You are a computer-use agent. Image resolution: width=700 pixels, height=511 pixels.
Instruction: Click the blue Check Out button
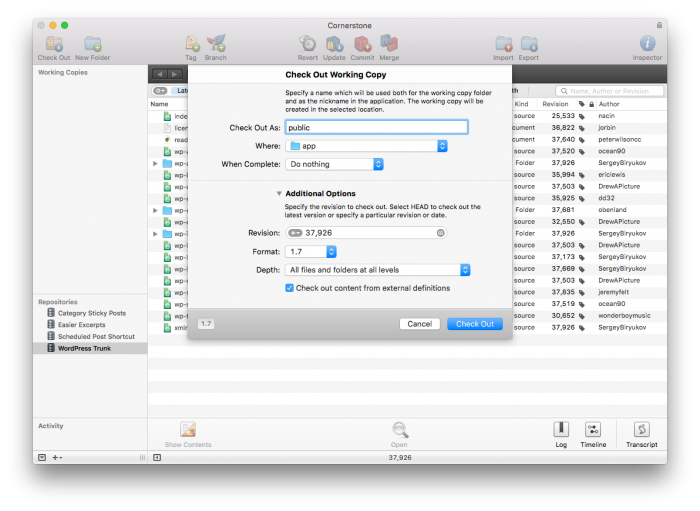pos(475,324)
